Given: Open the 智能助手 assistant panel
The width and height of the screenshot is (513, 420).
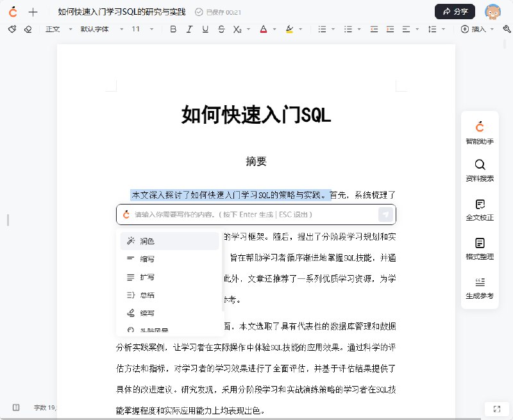Looking at the screenshot, I should (480, 134).
